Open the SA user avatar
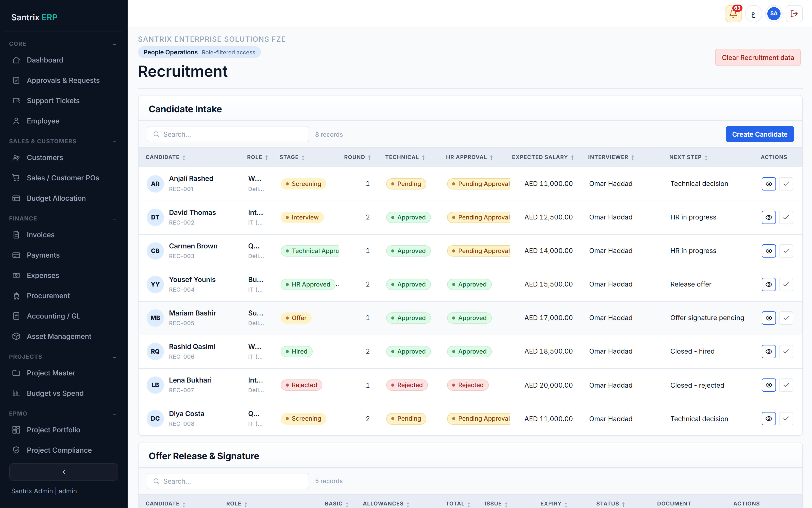Screen dimensions: 812x508 [x=774, y=14]
